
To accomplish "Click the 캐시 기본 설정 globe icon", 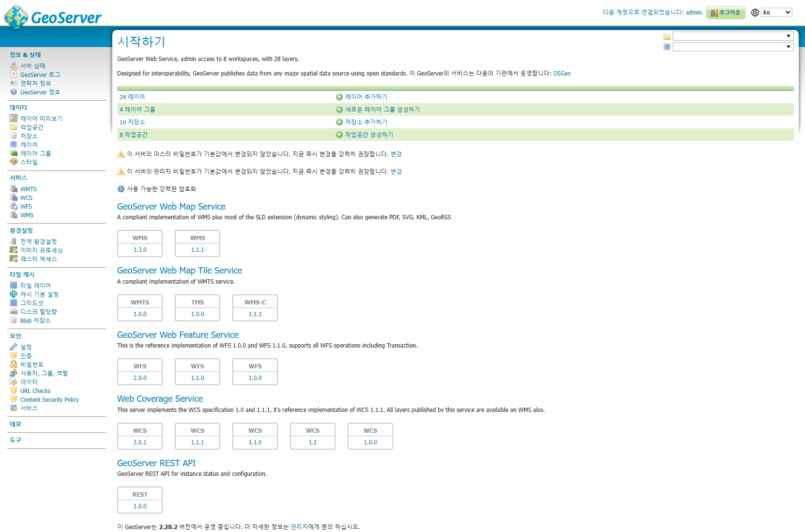I will click(14, 294).
